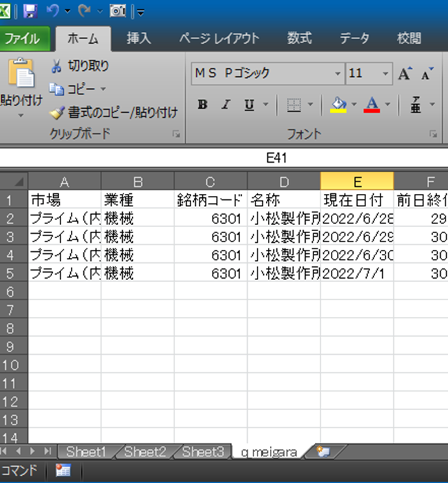Click 6301 in row 3
Image resolution: width=448 pixels, height=483 pixels.
211,237
